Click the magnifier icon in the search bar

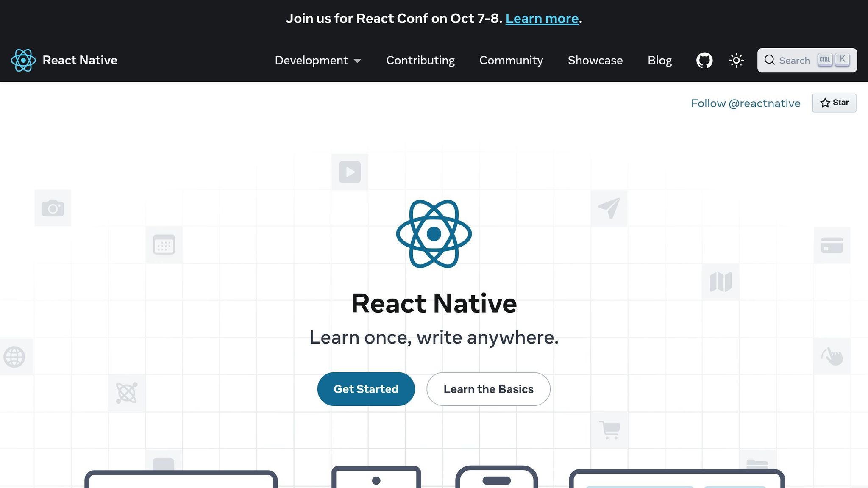(770, 60)
